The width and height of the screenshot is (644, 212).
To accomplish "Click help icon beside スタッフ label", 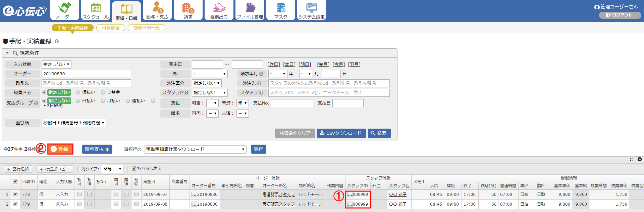I will click(x=261, y=93).
